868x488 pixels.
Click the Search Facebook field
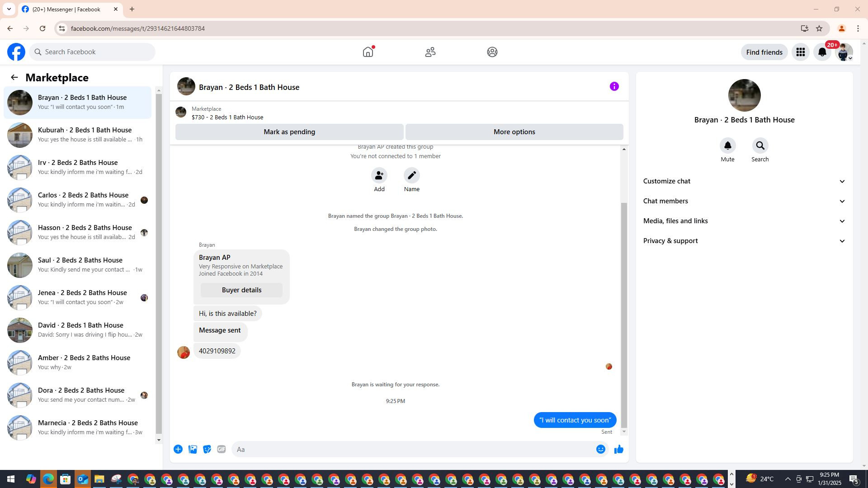pyautogui.click(x=92, y=52)
